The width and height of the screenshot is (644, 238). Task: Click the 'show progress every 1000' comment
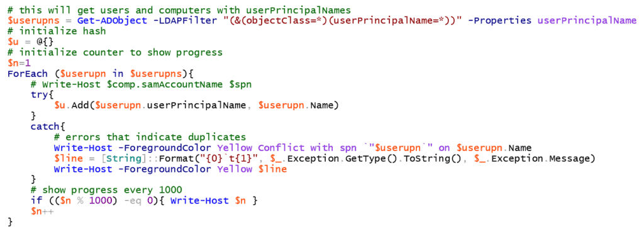pyautogui.click(x=106, y=190)
